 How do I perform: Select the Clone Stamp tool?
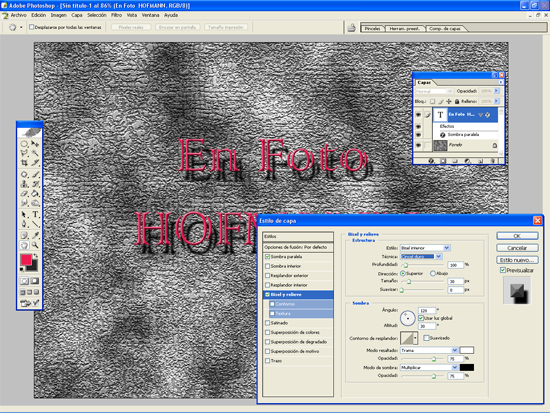tap(24, 184)
